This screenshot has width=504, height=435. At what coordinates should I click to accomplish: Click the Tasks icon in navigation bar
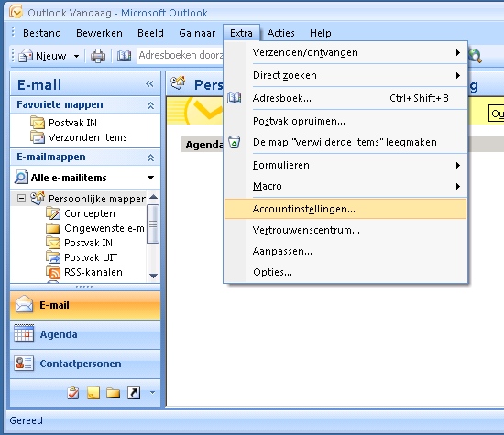[x=73, y=393]
